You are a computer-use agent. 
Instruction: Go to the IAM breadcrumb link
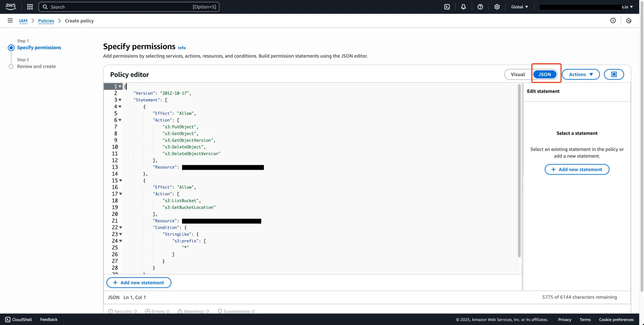click(x=23, y=21)
